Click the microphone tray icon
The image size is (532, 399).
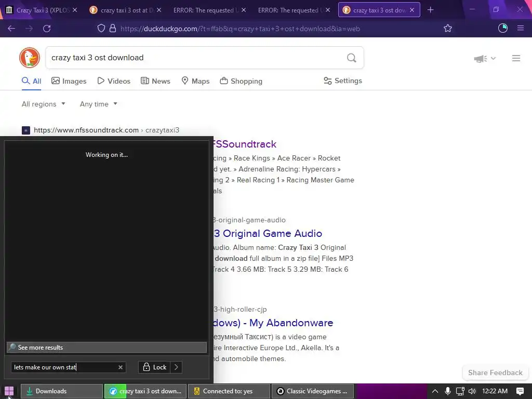point(447,391)
